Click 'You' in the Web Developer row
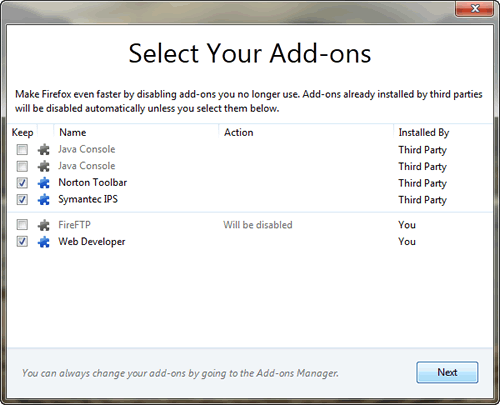Screen dimensions: 500x405 point(407,242)
